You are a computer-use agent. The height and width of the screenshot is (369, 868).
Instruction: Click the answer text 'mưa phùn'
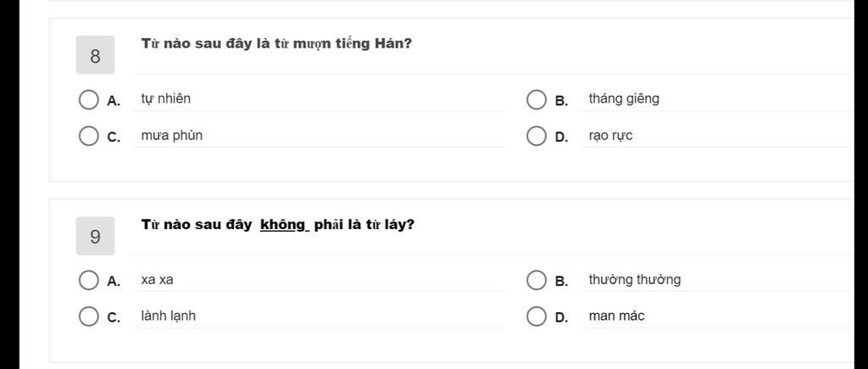171,136
